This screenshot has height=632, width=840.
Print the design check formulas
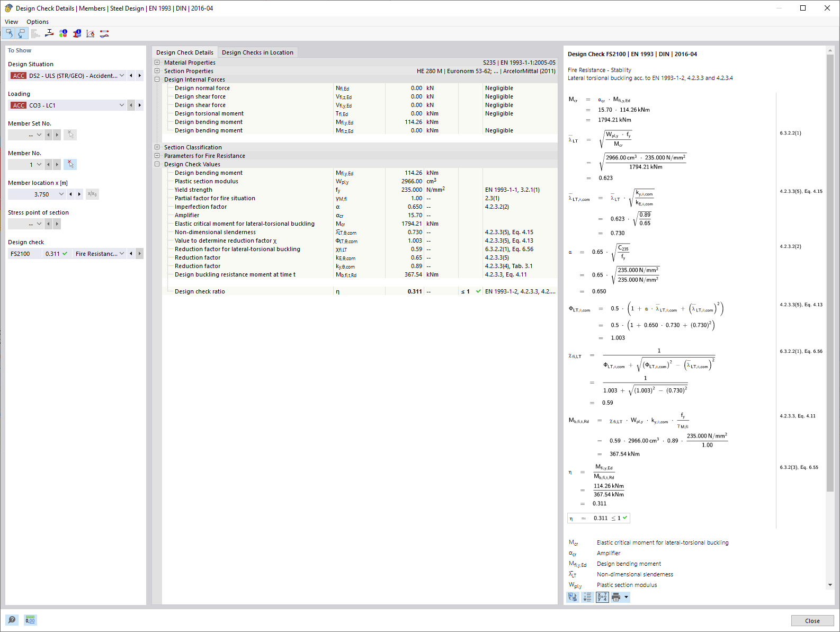click(616, 597)
